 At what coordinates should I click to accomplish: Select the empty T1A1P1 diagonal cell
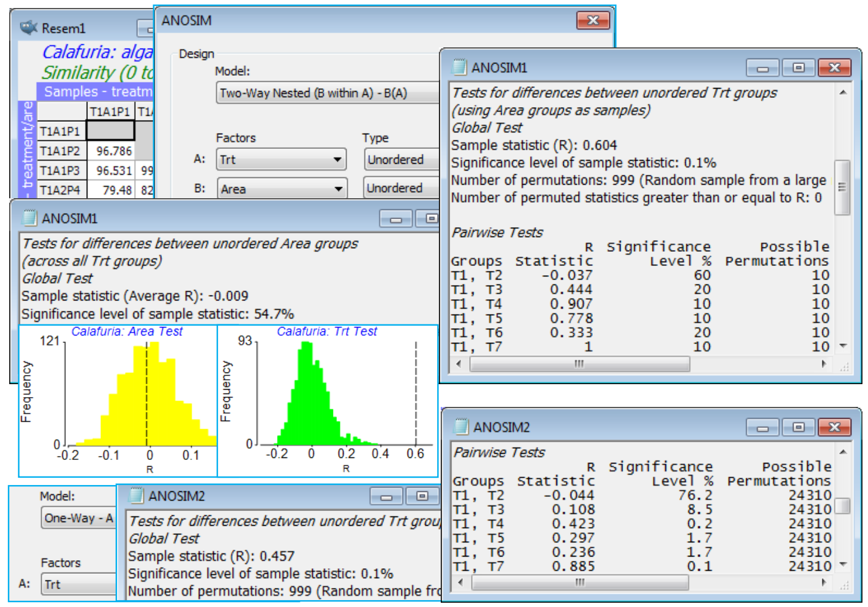111,131
